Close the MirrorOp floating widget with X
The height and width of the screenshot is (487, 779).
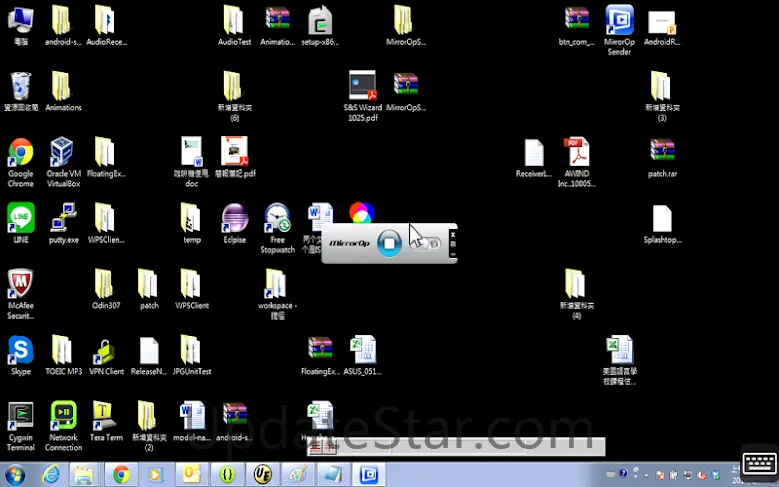453,235
